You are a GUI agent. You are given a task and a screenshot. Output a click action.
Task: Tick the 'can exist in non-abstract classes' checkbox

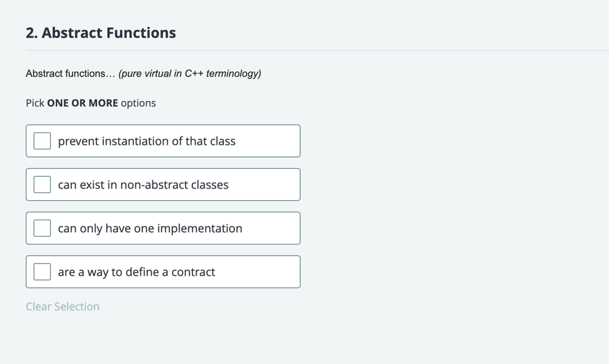pyautogui.click(x=42, y=184)
